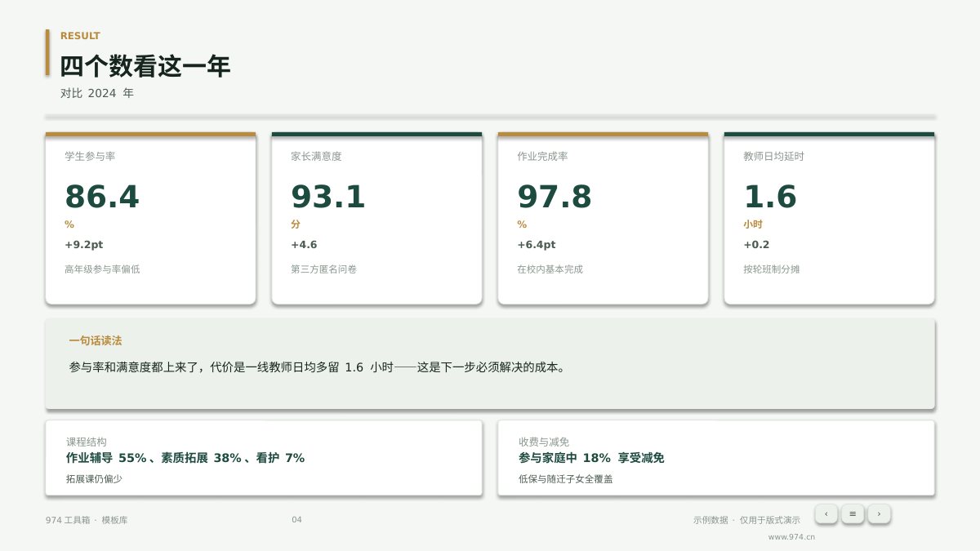This screenshot has width=980, height=551.
Task: Click the footer text 974 工具箱 · 模板库
Action: point(87,520)
